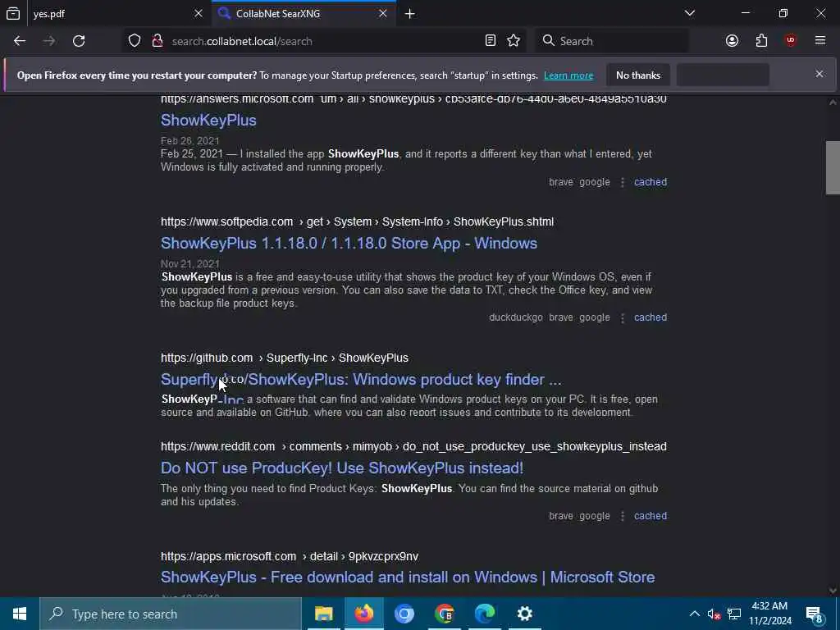Viewport: 840px width, 630px height.
Task: Expand options menu for Microsoft answers result
Action: [622, 182]
